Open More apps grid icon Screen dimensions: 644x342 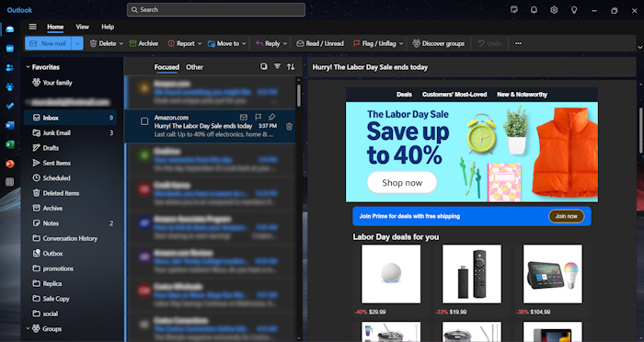pos(10,182)
